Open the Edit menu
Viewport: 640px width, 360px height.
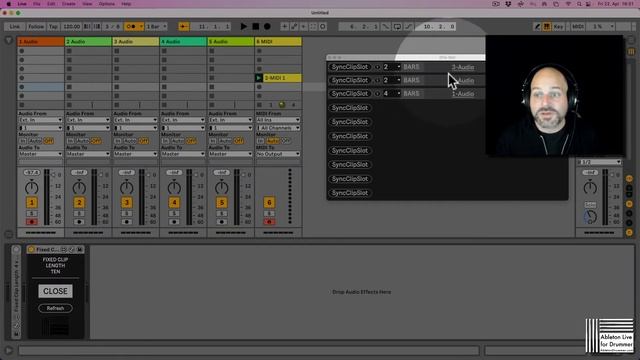51,4
